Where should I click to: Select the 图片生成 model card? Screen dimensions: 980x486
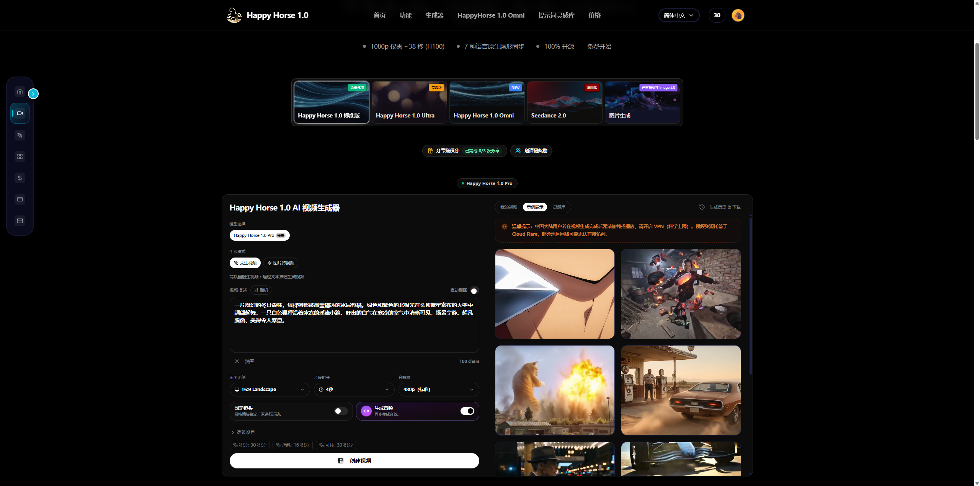(x=642, y=102)
